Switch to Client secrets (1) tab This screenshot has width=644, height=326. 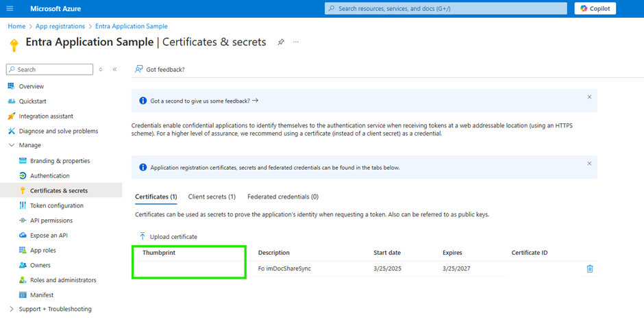[x=212, y=197]
